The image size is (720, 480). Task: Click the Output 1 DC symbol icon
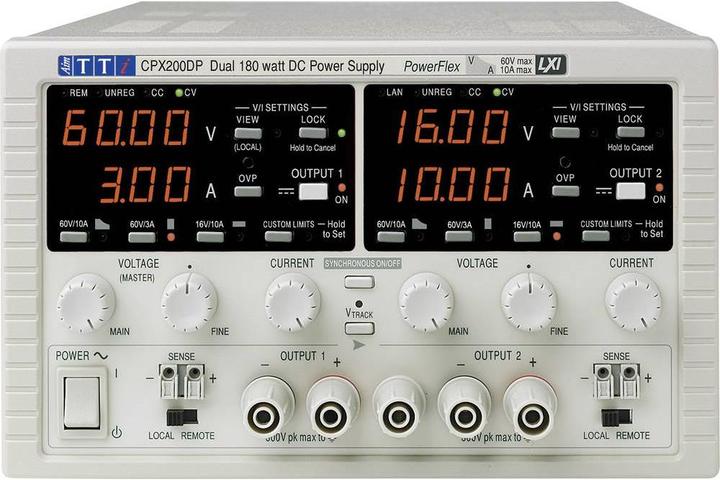pyautogui.click(x=286, y=191)
